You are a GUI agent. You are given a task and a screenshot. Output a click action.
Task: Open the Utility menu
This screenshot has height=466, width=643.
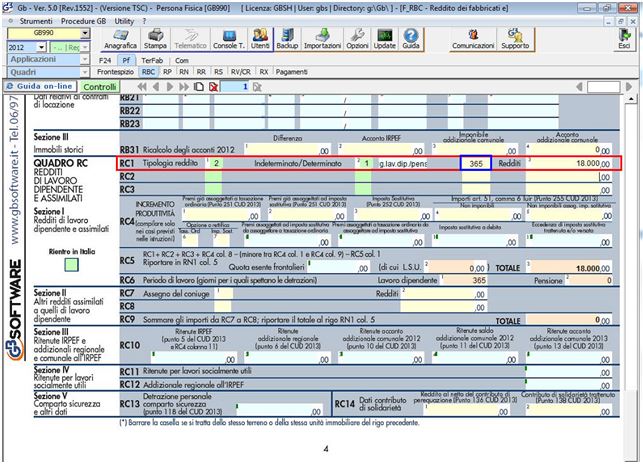(124, 21)
